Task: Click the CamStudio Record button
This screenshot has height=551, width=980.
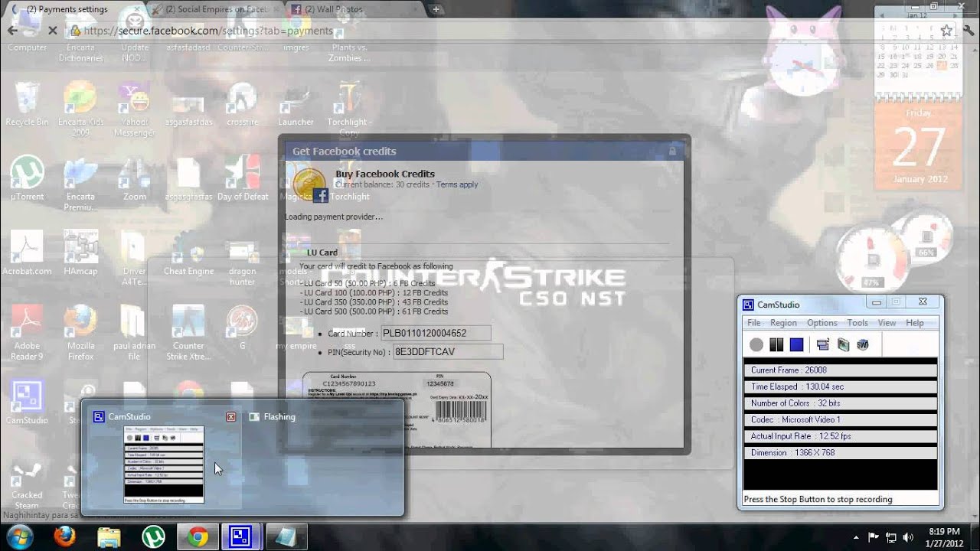Action: 756,345
